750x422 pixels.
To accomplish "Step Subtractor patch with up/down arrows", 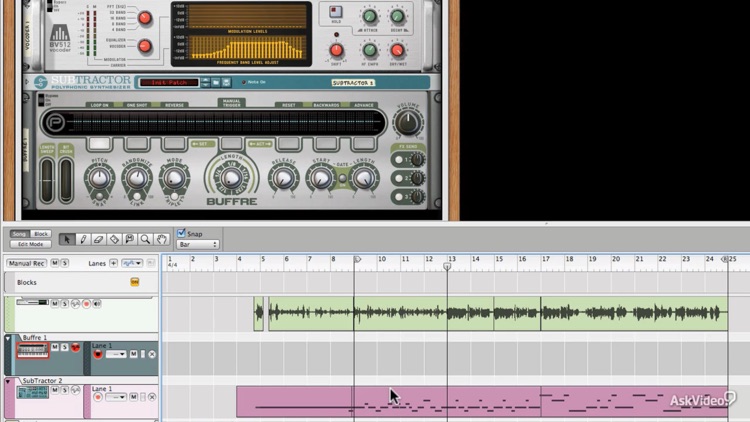I will [205, 83].
